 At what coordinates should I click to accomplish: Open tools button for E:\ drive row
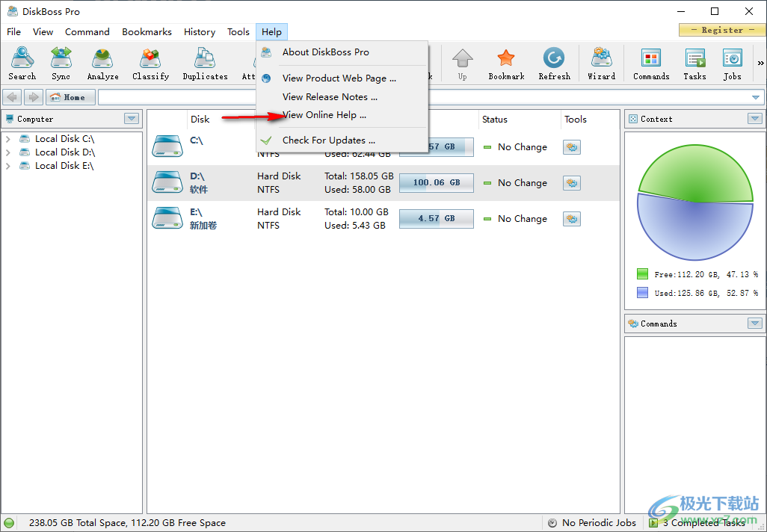[571, 219]
